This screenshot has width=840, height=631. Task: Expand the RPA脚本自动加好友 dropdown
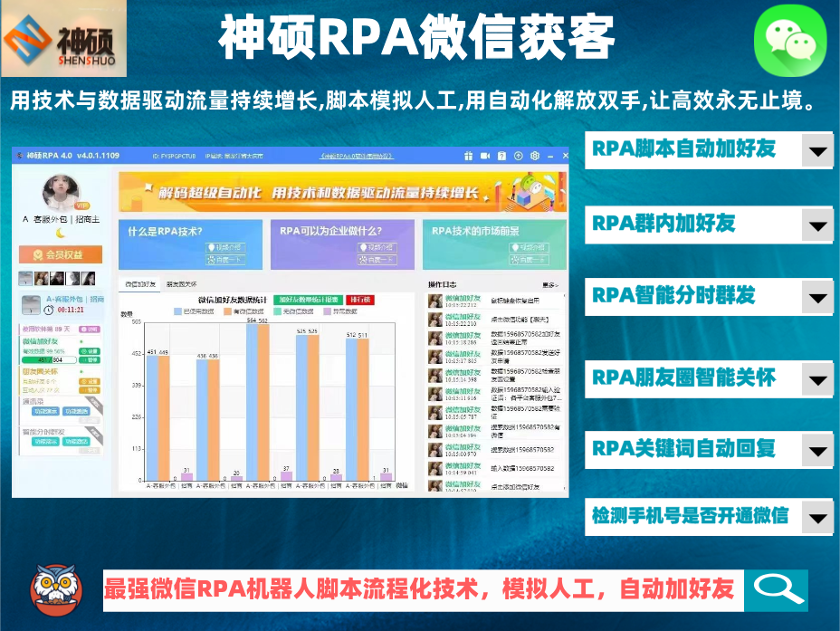click(819, 151)
